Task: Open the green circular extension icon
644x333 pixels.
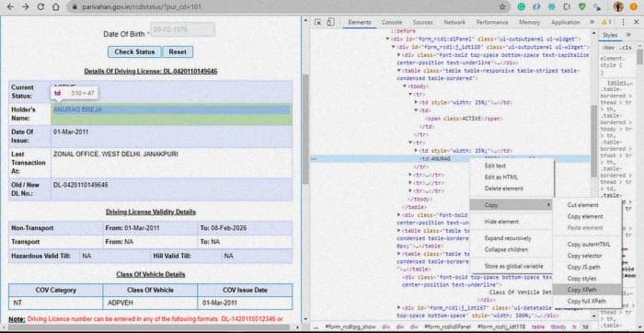Action: 522,7
